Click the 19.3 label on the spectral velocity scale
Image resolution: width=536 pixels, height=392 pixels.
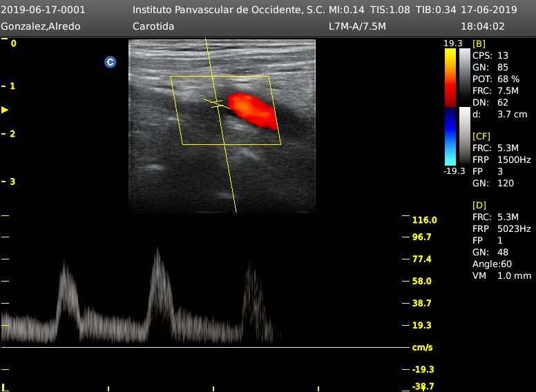(422, 326)
